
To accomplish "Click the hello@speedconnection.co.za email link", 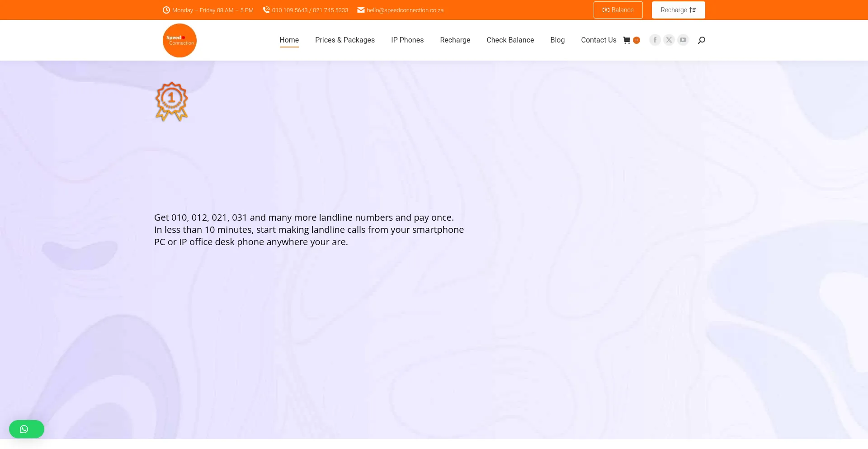I will point(405,10).
